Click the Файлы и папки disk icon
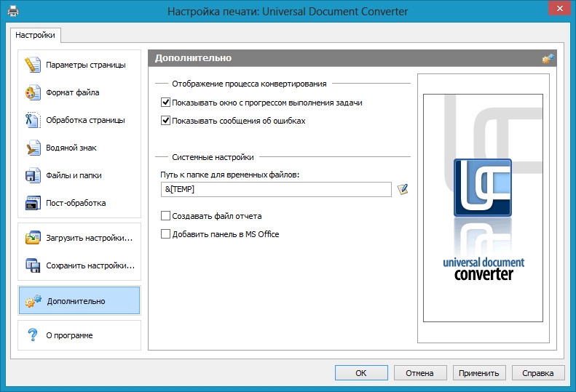This screenshot has width=576, height=392. tap(33, 175)
